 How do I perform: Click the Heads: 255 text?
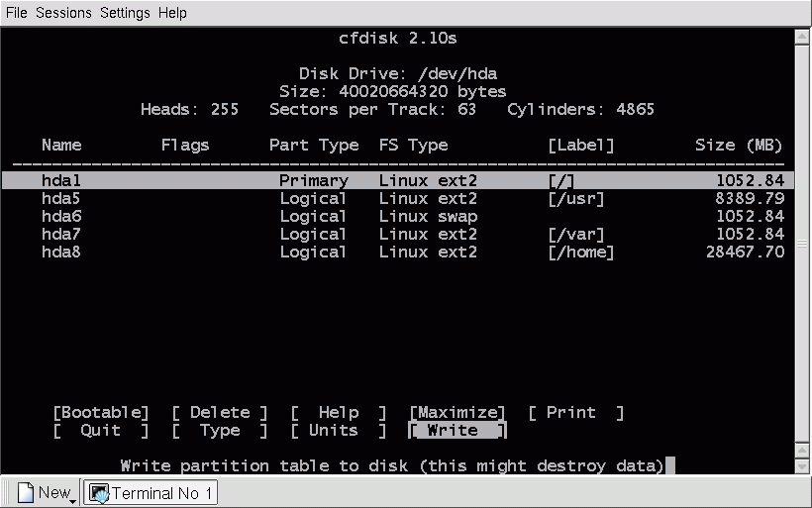(189, 109)
